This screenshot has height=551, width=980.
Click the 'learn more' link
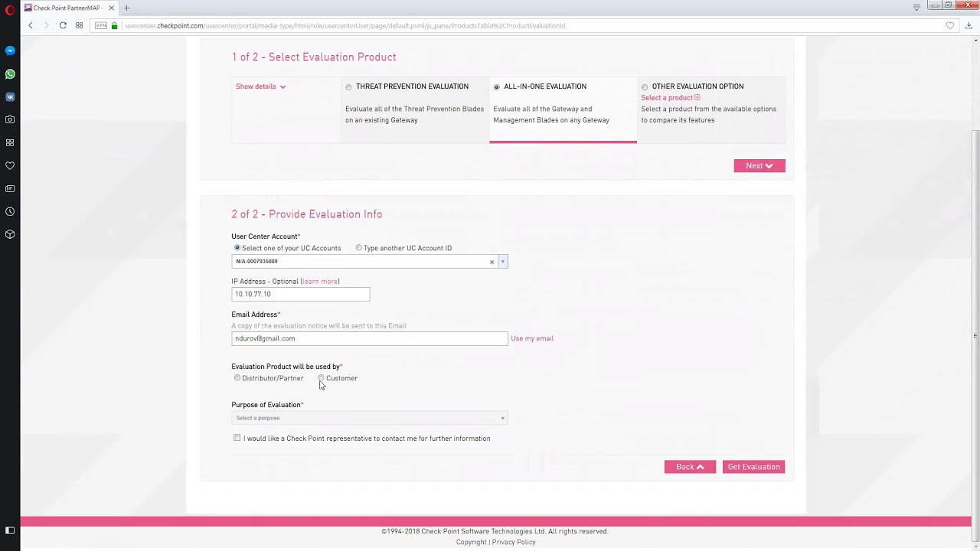tap(320, 282)
